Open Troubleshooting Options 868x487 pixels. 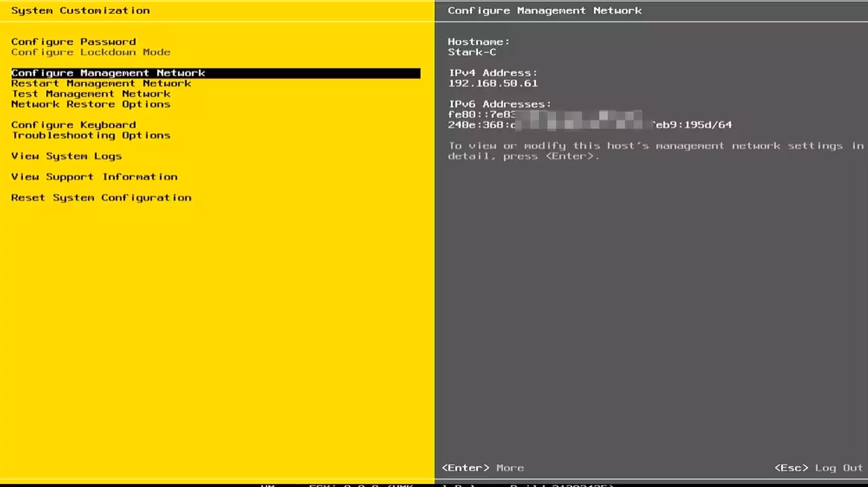(90, 136)
